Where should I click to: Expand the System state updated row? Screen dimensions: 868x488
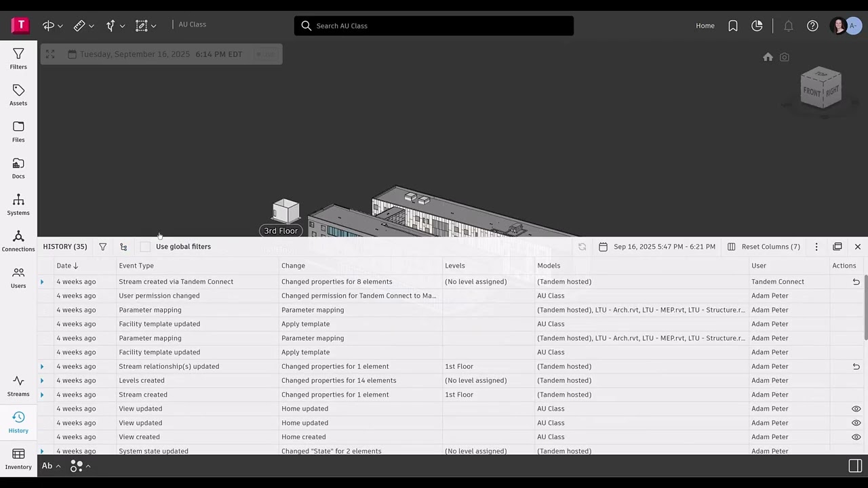tap(42, 451)
